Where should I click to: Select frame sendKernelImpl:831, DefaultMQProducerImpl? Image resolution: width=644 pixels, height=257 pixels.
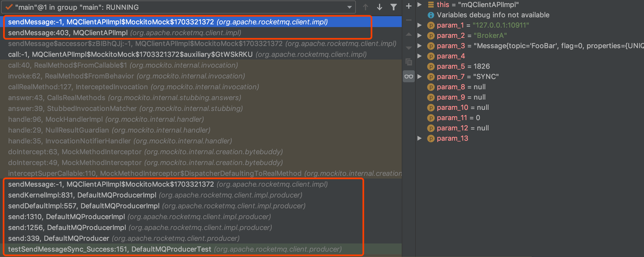point(201,195)
